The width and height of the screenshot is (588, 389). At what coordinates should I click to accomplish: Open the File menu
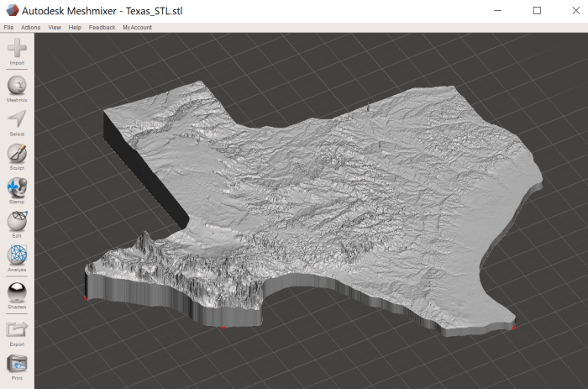click(8, 28)
